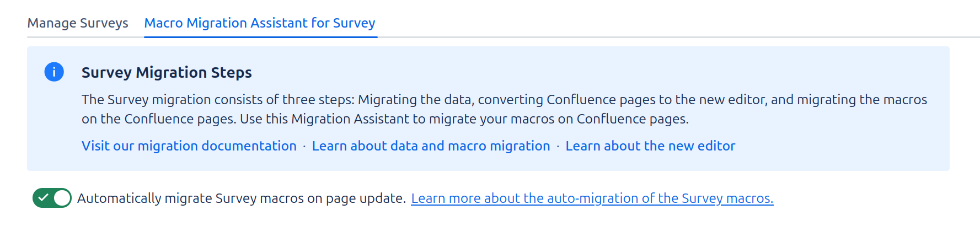Switch to the Manage Surveys tab
The image size is (980, 242).
pos(78,23)
